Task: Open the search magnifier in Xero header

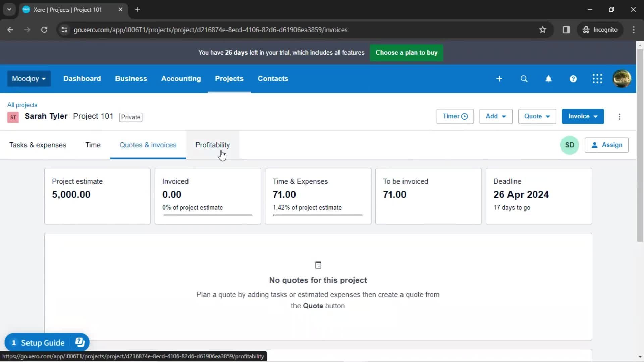Action: (x=524, y=79)
